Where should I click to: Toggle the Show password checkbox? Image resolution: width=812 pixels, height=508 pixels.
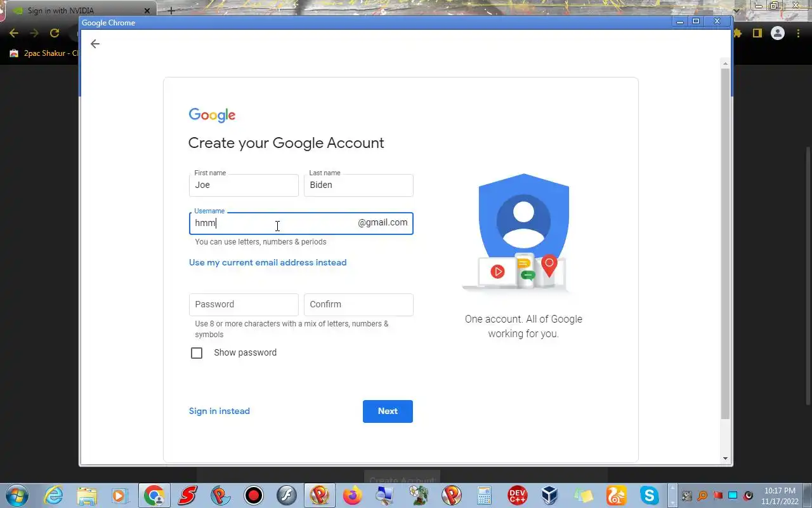click(x=197, y=353)
